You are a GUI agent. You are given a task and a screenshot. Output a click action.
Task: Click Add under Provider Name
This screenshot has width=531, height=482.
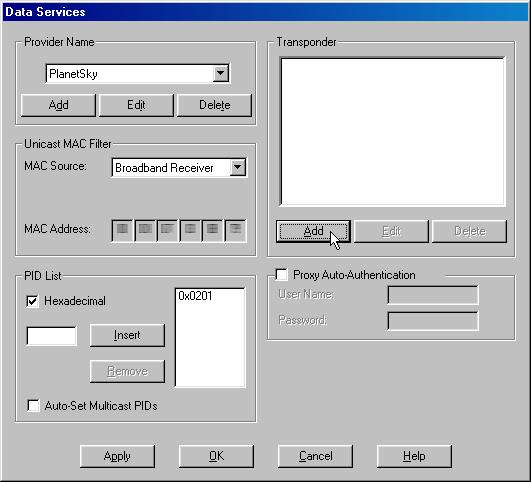coord(58,105)
